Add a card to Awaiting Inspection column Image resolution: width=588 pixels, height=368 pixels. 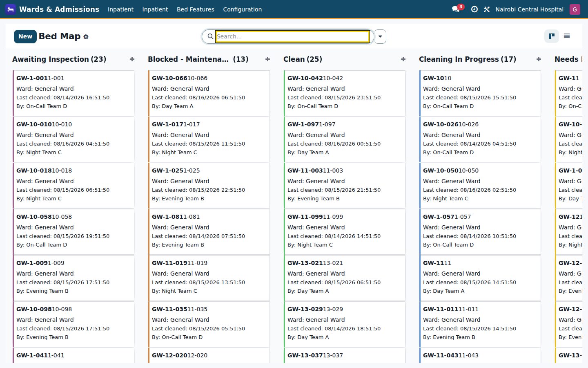[132, 59]
